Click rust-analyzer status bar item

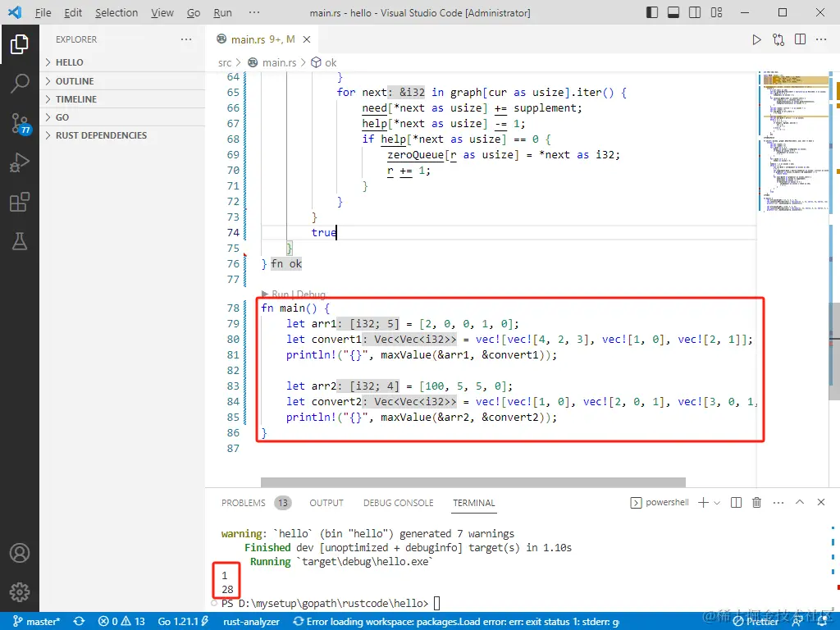pos(251,622)
